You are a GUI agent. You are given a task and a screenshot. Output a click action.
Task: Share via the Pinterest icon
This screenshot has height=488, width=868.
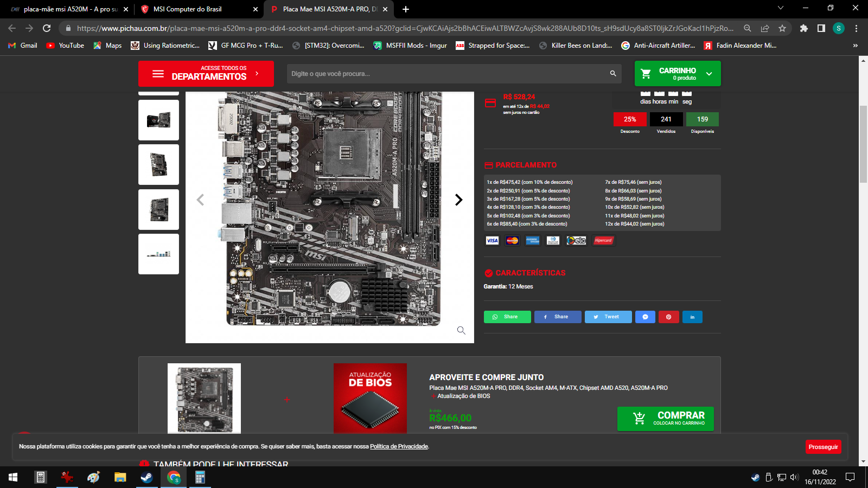(668, 317)
